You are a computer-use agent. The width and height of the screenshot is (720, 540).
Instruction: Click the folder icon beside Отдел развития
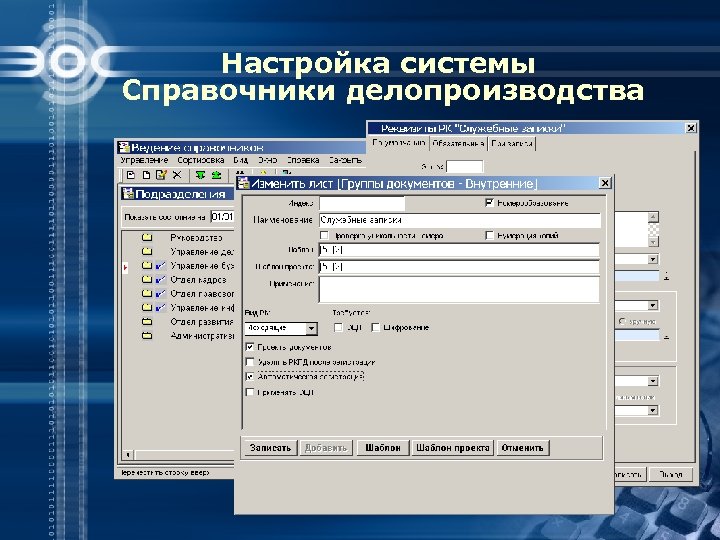point(147,321)
